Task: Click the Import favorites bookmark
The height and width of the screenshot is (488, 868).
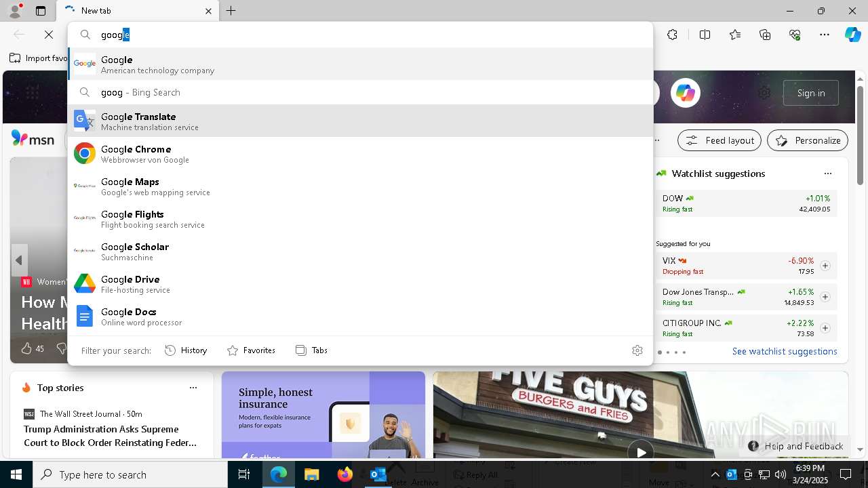Action: [39, 58]
